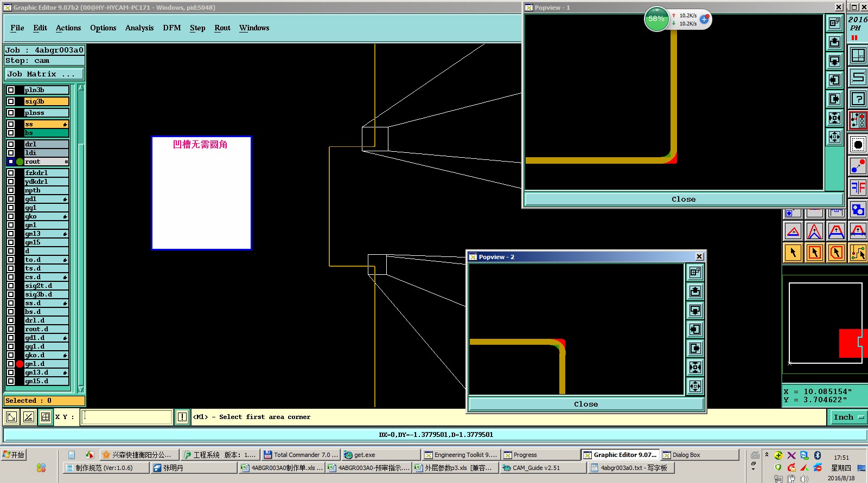
Task: Switch to Total Commander taskbar button
Action: tap(301, 455)
